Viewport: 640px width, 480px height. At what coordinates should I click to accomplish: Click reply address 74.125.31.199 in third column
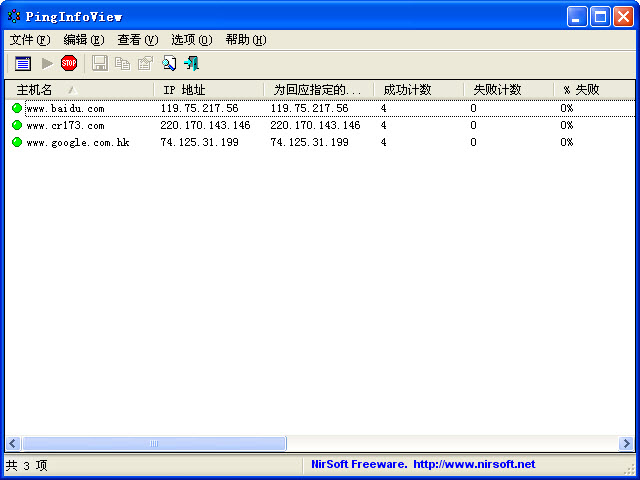(309, 142)
